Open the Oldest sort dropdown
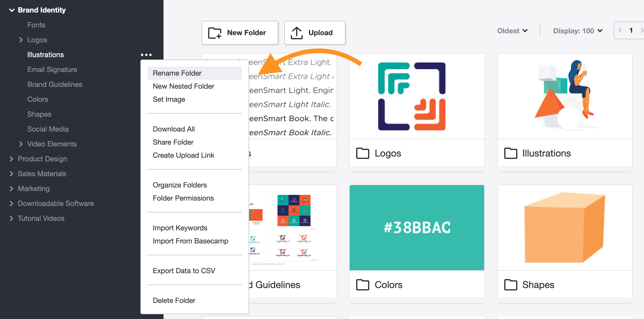 coord(512,31)
